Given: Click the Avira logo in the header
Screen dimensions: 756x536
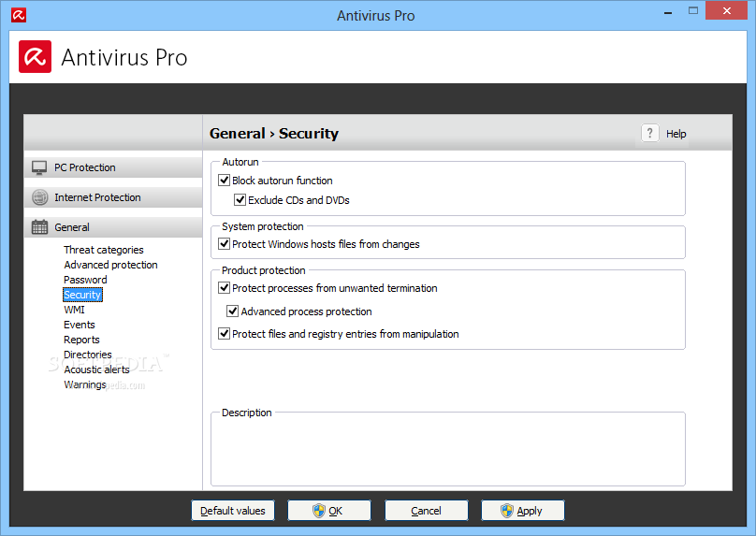Looking at the screenshot, I should click(36, 57).
